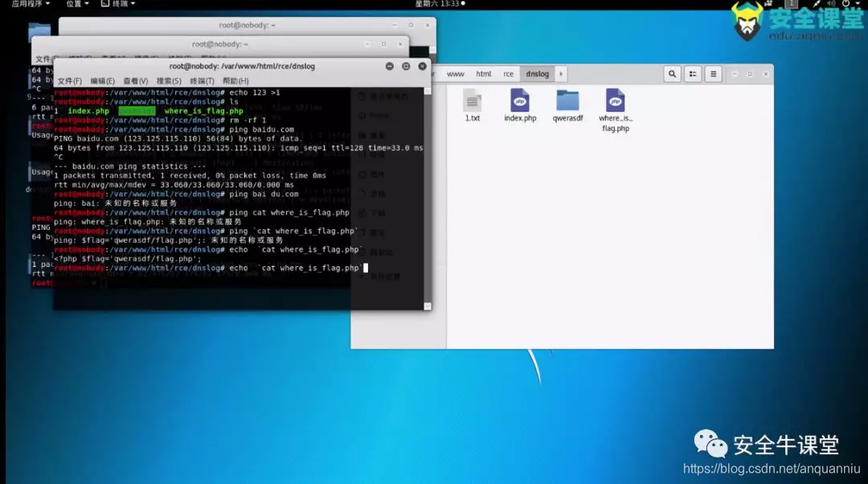Click title bar of middle root@nobody terminal

(219, 43)
